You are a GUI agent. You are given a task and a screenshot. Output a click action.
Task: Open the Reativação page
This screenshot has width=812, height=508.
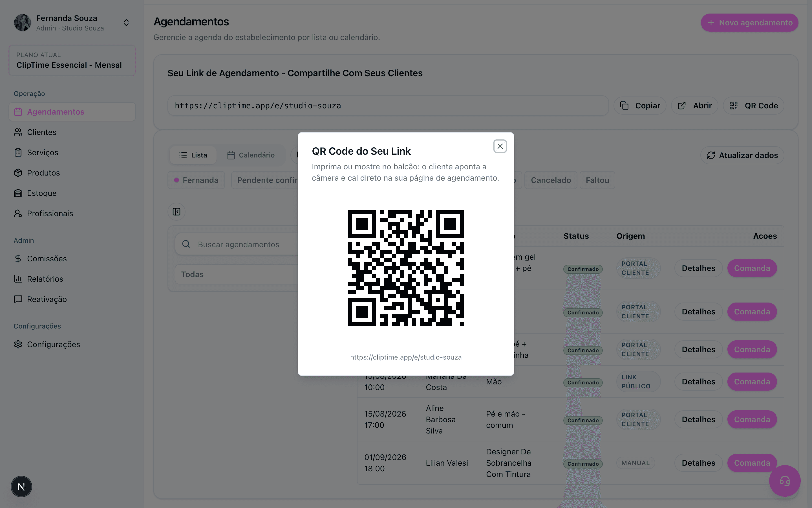72,299
